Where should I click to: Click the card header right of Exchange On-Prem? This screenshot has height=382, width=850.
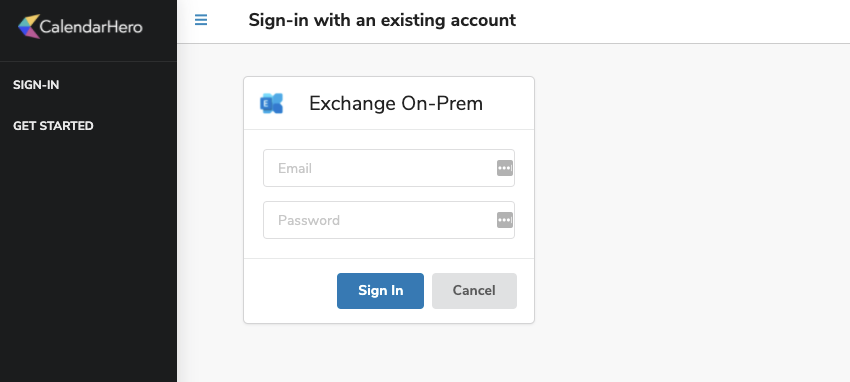[x=508, y=103]
